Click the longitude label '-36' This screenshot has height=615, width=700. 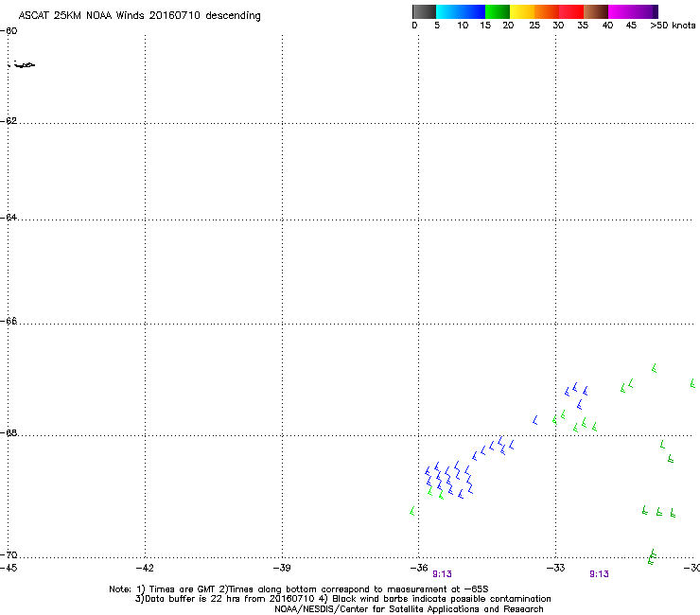coord(419,568)
